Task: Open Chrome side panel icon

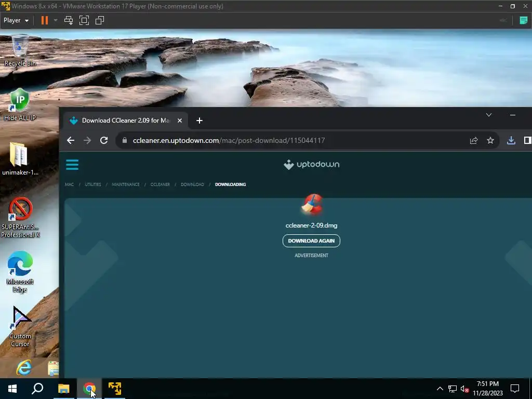Action: click(x=527, y=140)
